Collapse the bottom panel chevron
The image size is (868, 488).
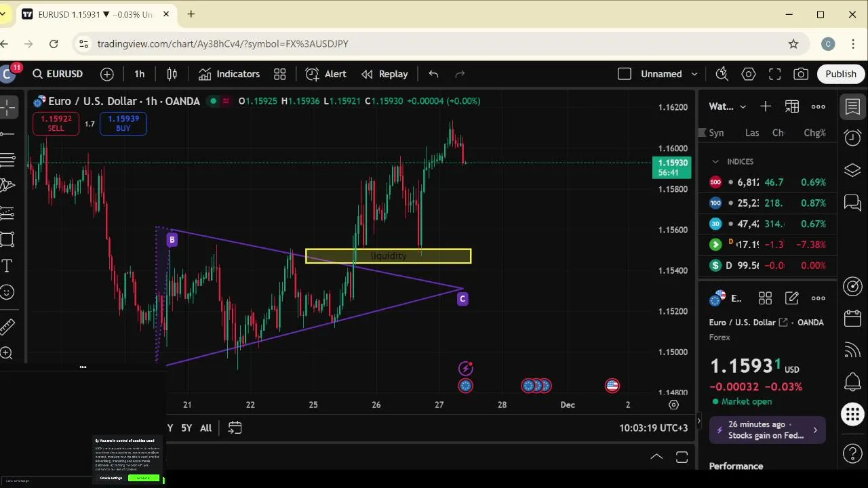coord(656,457)
